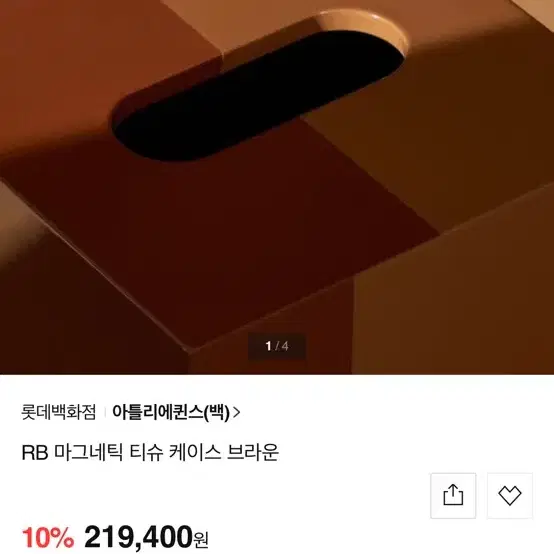This screenshot has height=554, width=554.
Task: Click the 롯데백화점 store label
Action: (x=59, y=412)
